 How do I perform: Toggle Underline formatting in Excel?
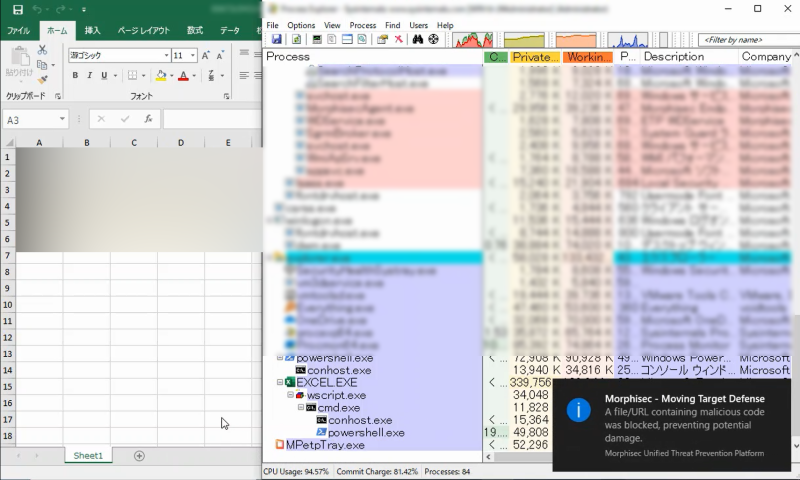(104, 75)
